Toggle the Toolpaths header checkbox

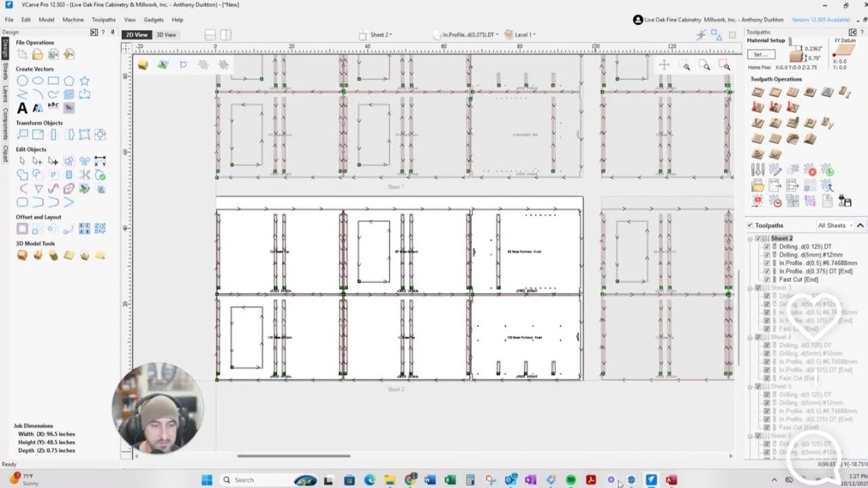click(x=749, y=225)
